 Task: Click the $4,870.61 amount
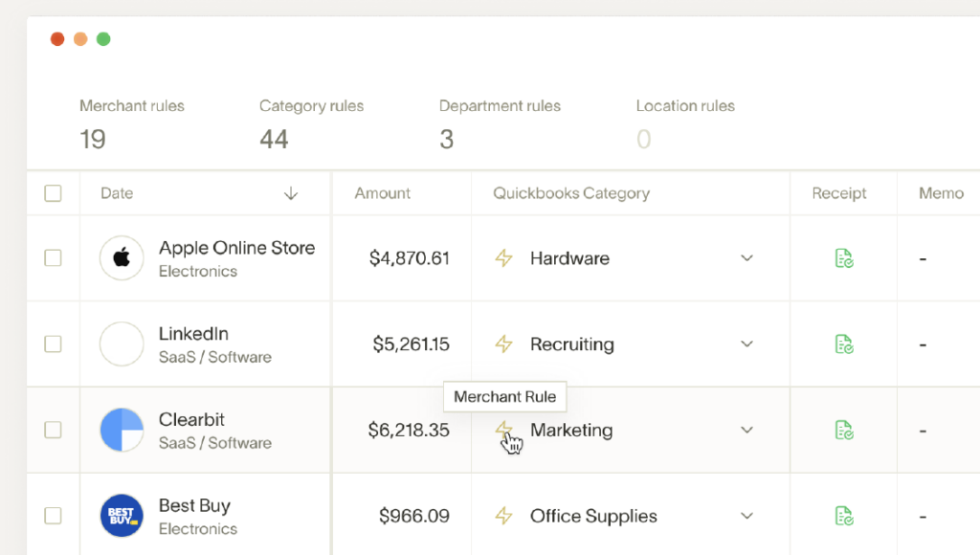pos(410,258)
